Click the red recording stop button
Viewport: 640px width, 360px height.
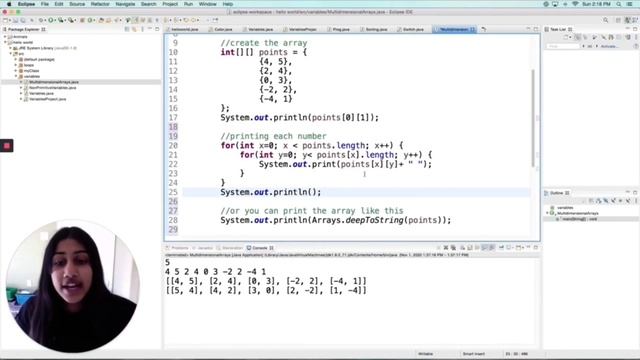(7, 146)
